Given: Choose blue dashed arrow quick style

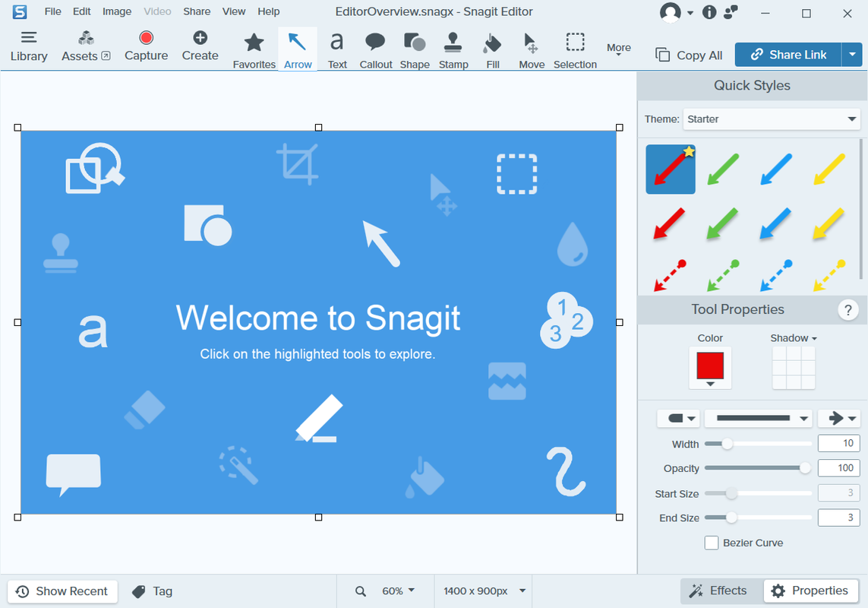Looking at the screenshot, I should [776, 275].
